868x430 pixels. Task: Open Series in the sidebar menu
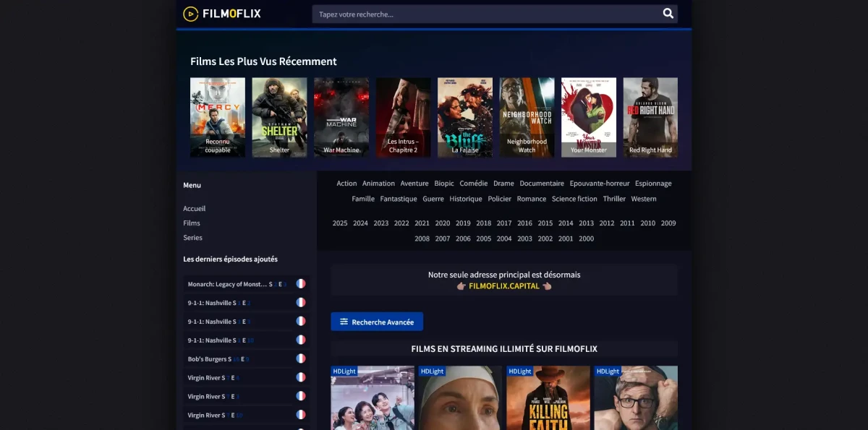click(x=192, y=238)
